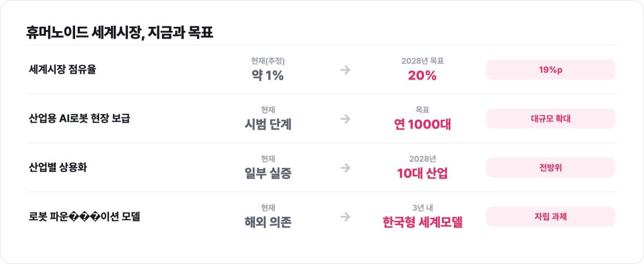Image resolution: width=644 pixels, height=264 pixels.
Task: Click the 로봇 파운데이션 모델 row label
Action: pos(84,217)
